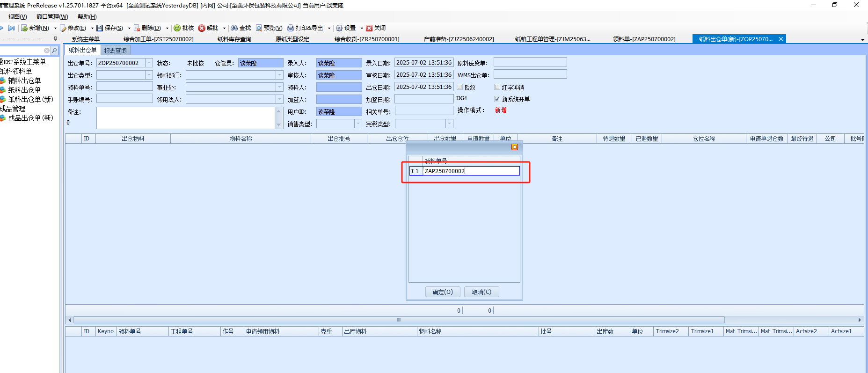
Task: Click the 查找 binoculars search icon
Action: (234, 28)
